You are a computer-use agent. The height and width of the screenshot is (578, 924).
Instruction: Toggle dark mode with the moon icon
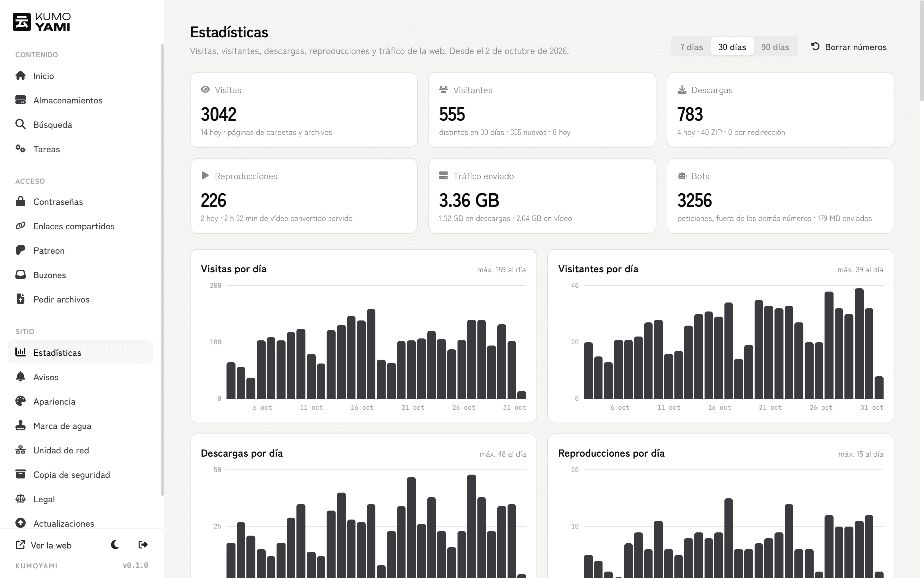click(115, 545)
